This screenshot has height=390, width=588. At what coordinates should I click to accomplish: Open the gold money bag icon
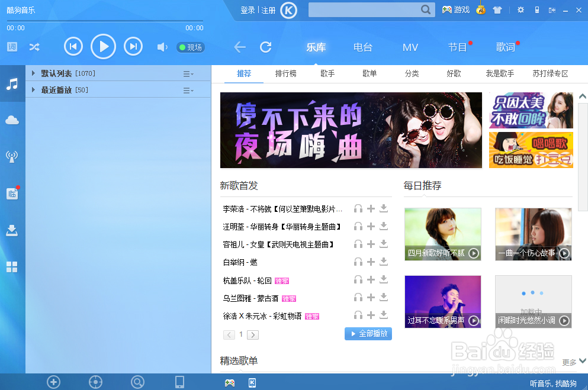481,9
